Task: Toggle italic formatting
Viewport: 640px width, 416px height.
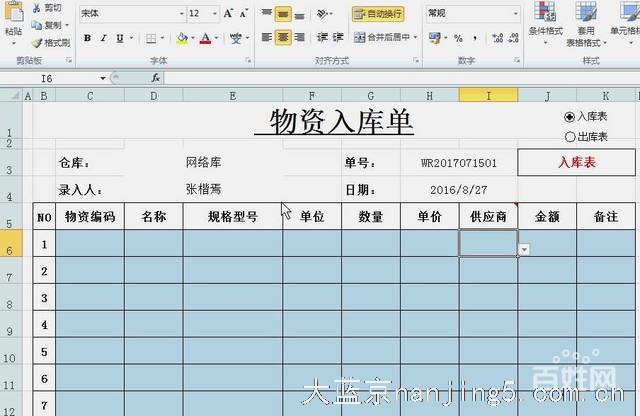Action: point(103,38)
